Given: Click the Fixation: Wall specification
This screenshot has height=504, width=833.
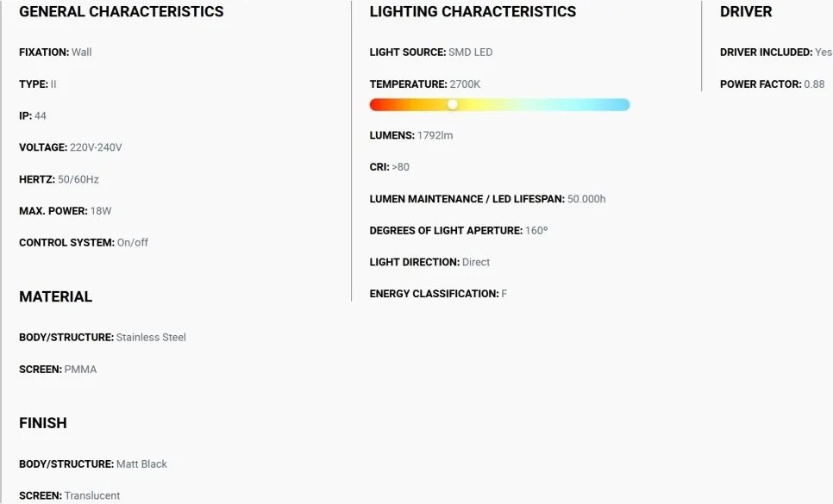Looking at the screenshot, I should [x=55, y=52].
